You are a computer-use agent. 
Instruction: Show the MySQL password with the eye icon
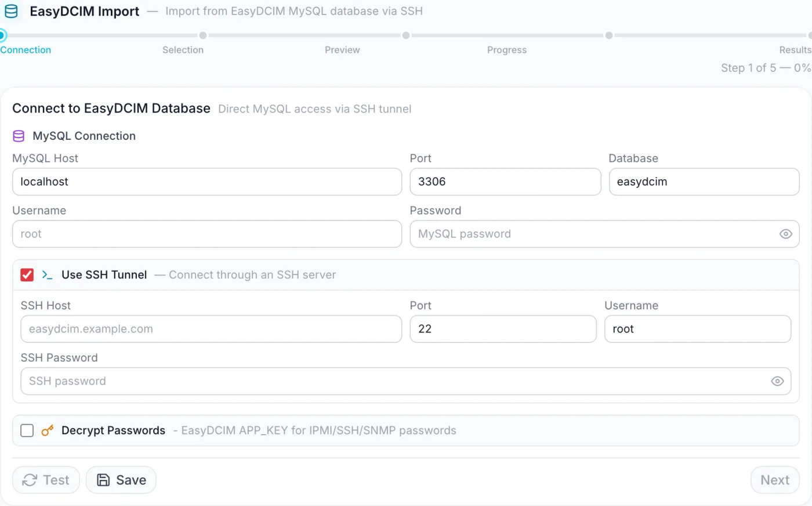coord(785,234)
